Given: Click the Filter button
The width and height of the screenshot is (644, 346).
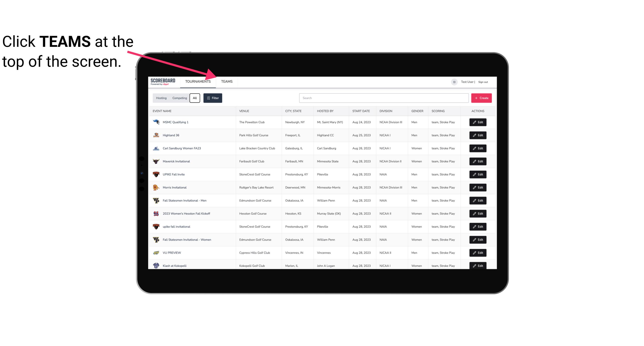Looking at the screenshot, I should point(213,98).
